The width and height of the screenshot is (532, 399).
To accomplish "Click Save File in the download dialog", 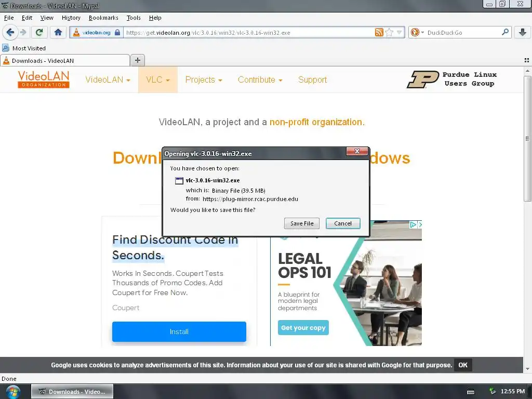I will 302,223.
